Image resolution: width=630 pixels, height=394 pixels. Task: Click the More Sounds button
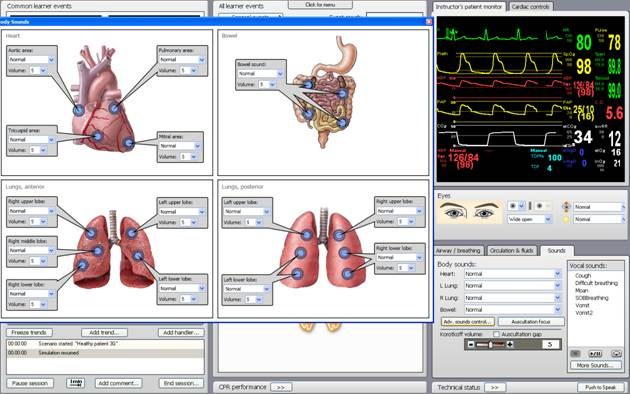pyautogui.click(x=595, y=365)
